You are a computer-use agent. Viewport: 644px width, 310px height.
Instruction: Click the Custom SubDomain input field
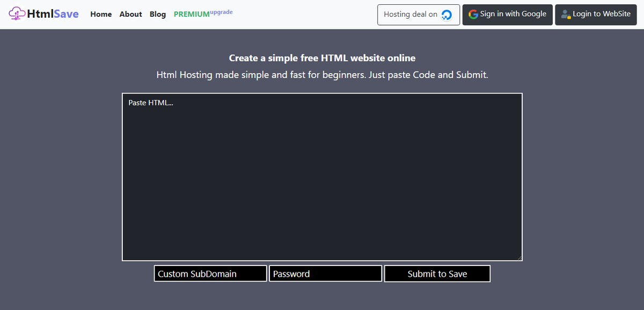(x=210, y=273)
